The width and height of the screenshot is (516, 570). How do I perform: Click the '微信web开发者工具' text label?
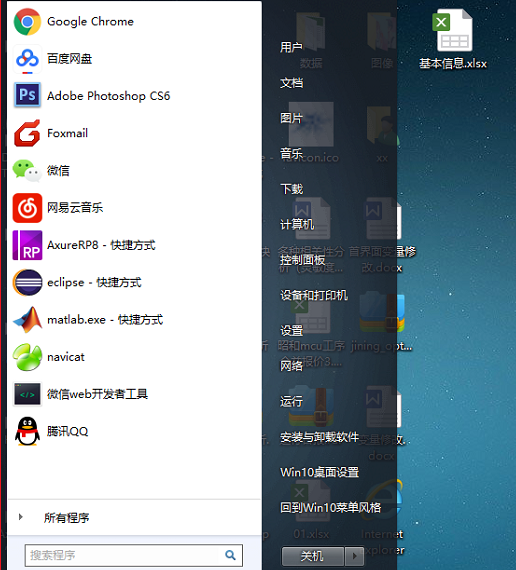(x=97, y=394)
